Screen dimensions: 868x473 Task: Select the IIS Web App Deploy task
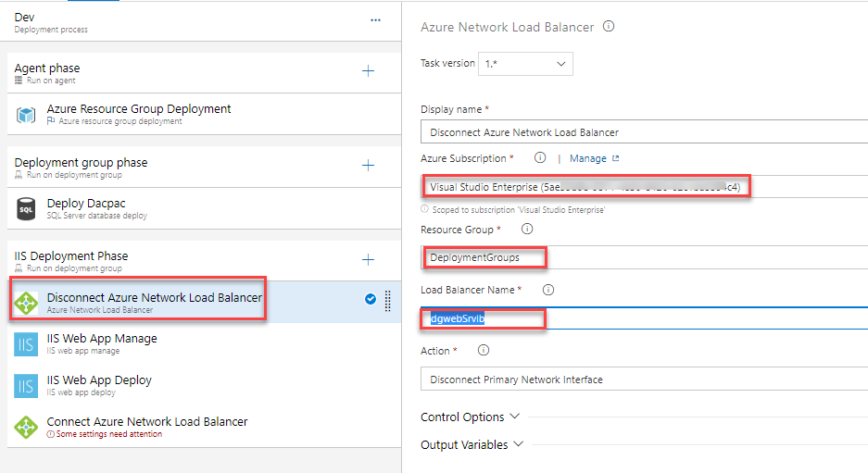coord(205,385)
